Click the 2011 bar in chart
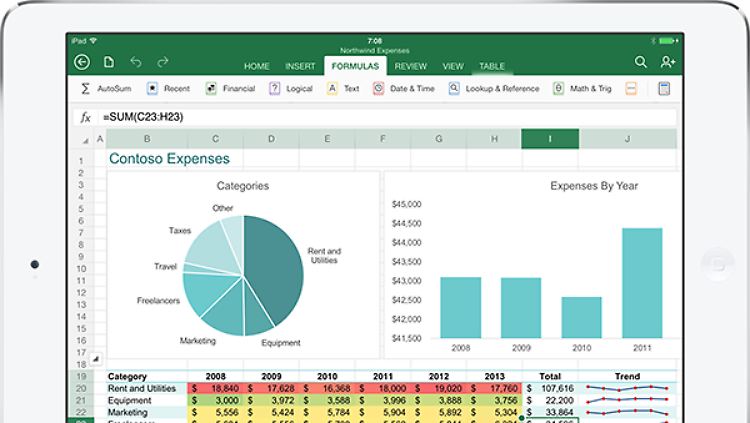The width and height of the screenshot is (750, 423). point(642,283)
